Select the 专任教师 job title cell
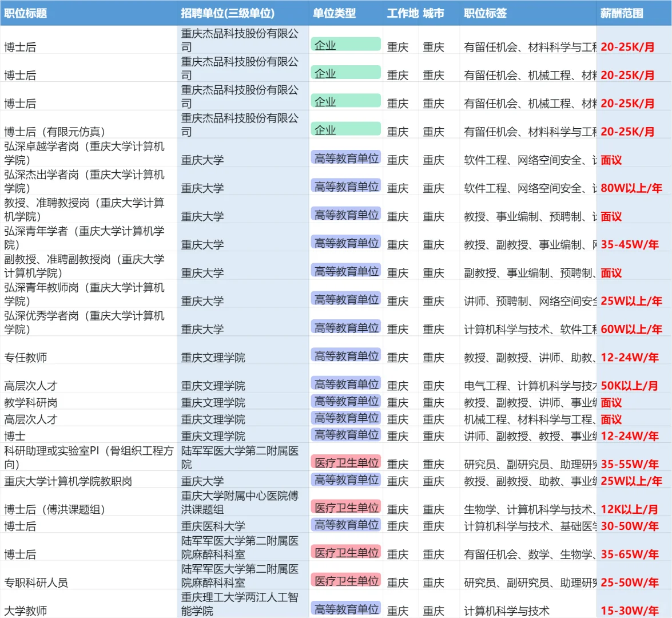The height and width of the screenshot is (618, 672). [x=89, y=350]
